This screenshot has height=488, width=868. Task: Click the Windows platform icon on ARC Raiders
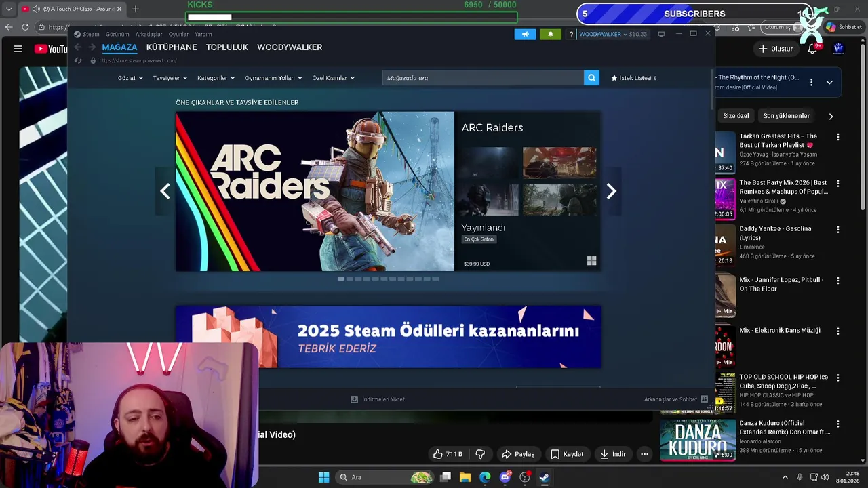(x=591, y=261)
